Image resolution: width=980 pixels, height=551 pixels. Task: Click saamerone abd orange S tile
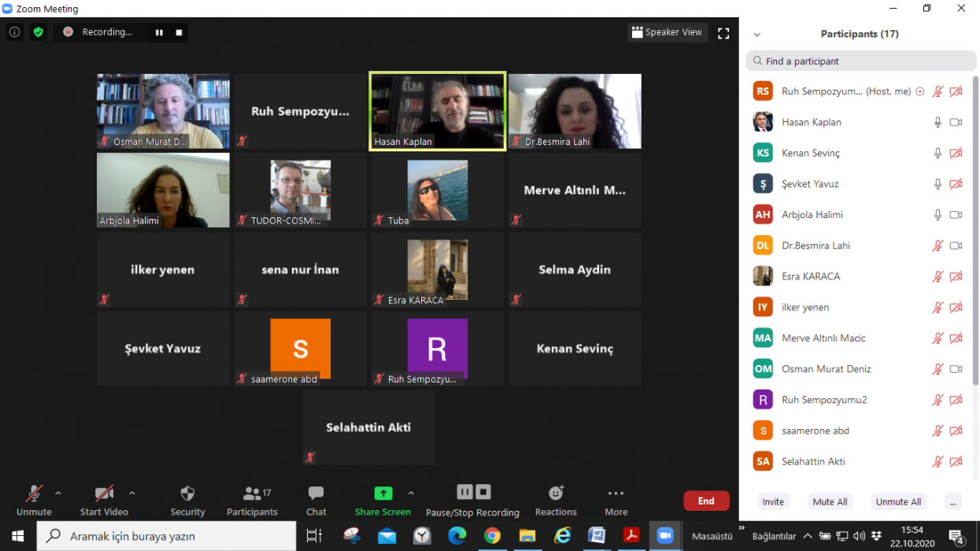point(301,348)
